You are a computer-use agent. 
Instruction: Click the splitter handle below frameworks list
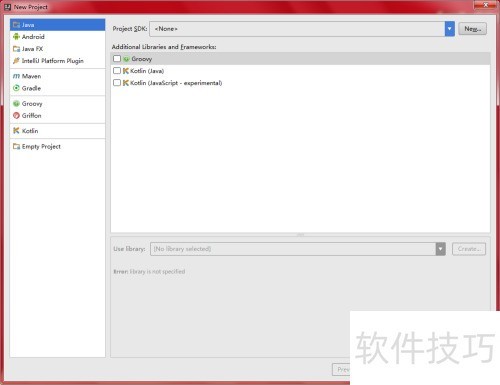(x=300, y=235)
